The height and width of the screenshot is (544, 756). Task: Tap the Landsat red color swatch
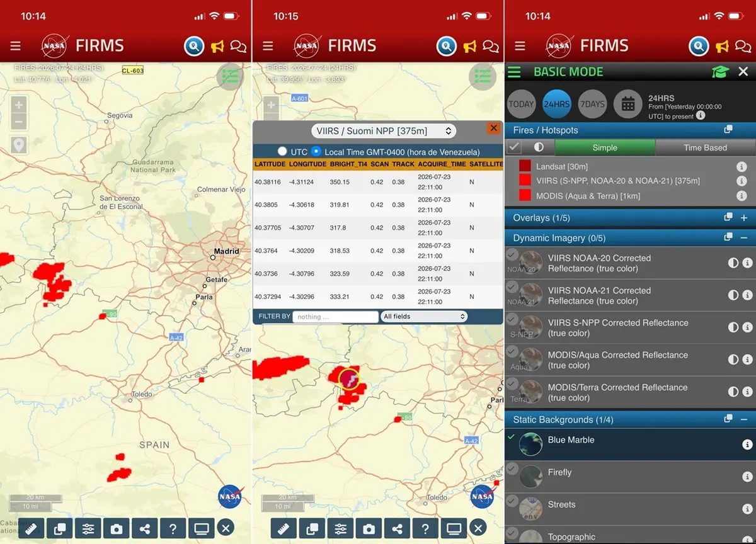point(525,166)
